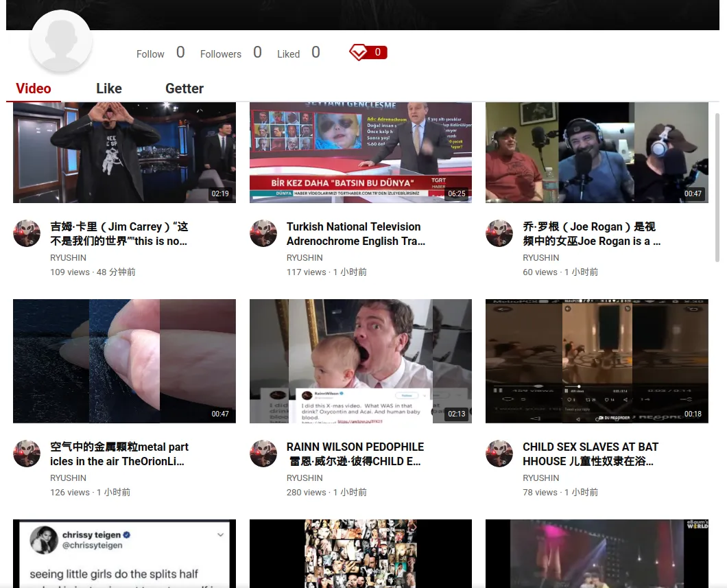Play the stage performance thumbnail
Image resolution: width=727 pixels, height=588 pixels.
coord(597,554)
